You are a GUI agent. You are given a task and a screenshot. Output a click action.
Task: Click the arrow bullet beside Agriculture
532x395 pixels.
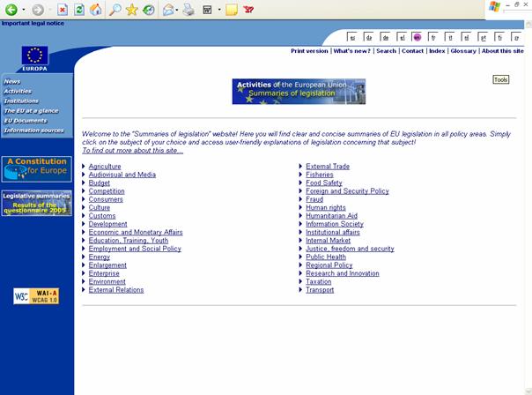84,166
